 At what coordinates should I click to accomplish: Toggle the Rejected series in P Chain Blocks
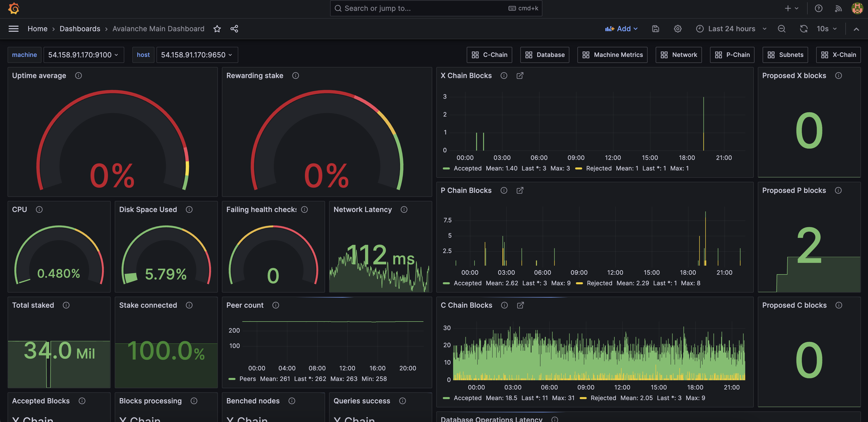(x=600, y=283)
